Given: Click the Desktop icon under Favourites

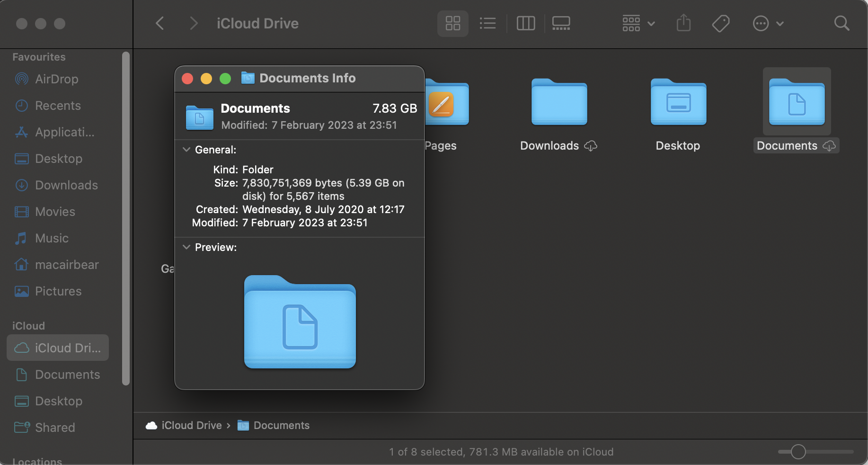Looking at the screenshot, I should pos(22,159).
